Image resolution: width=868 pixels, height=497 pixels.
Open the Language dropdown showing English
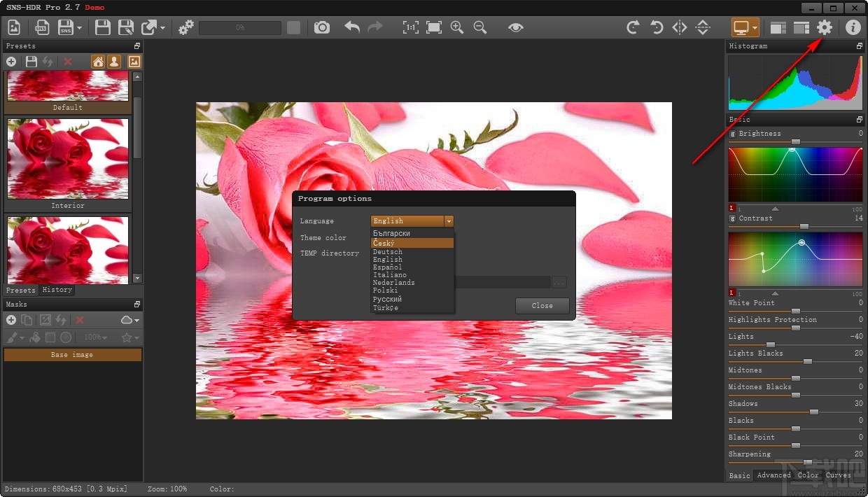point(412,221)
